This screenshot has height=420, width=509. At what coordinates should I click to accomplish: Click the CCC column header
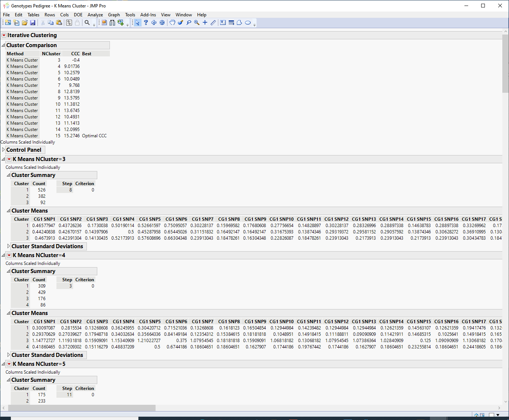[x=75, y=54]
